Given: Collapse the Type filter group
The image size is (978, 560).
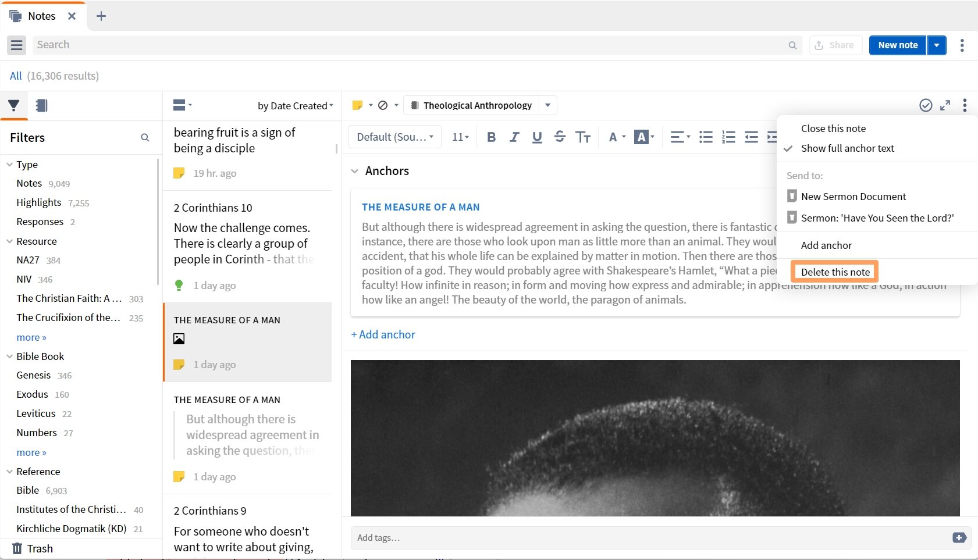Looking at the screenshot, I should coord(9,165).
